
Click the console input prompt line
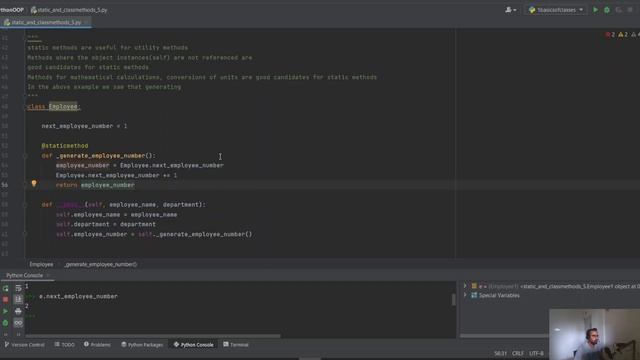(x=241, y=316)
